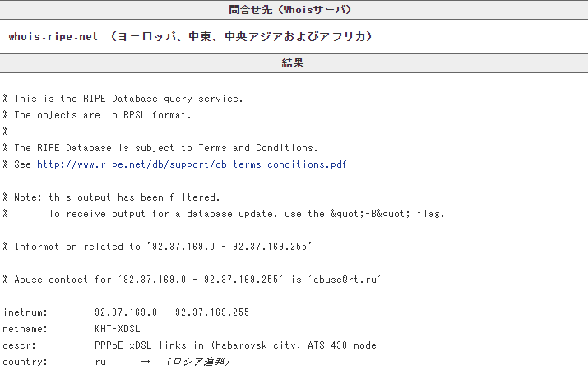This screenshot has width=588, height=370.
Task: Click the 結果 section header
Action: [294, 63]
